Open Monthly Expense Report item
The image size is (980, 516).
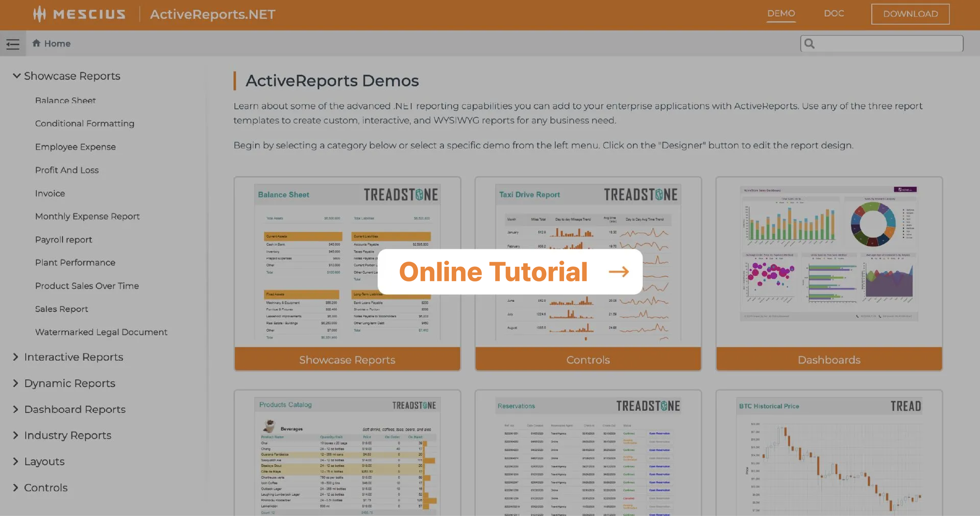[87, 217]
